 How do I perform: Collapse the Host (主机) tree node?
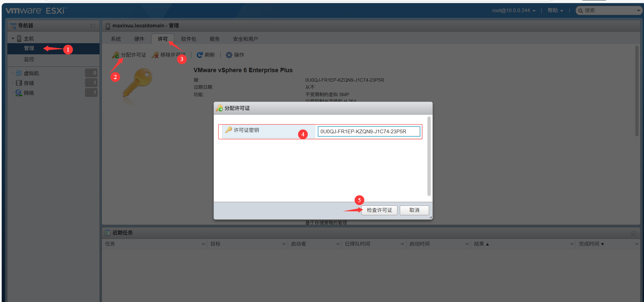click(13, 38)
